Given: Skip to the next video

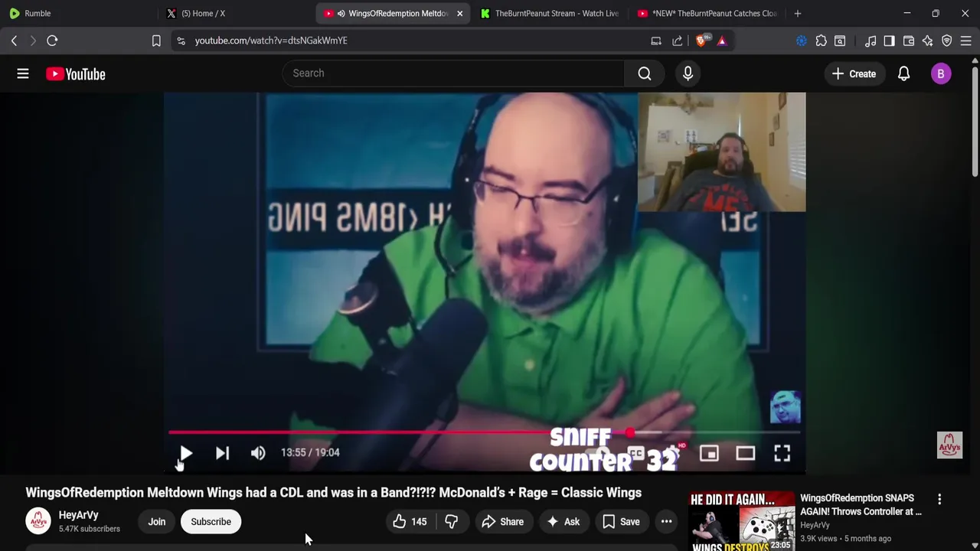Looking at the screenshot, I should (x=222, y=453).
